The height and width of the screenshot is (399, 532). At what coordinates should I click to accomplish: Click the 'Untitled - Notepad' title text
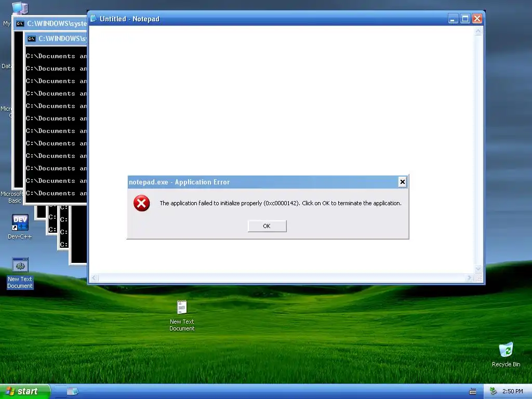(129, 19)
